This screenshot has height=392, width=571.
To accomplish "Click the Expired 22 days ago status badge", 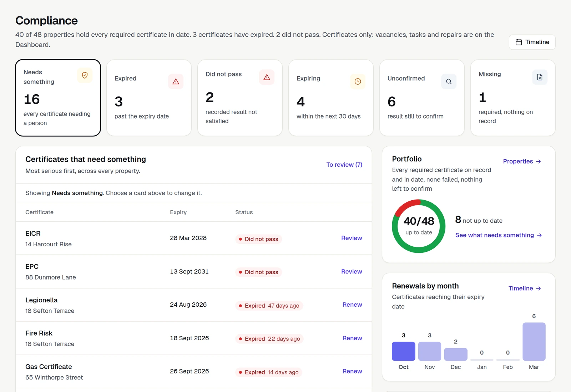I will [x=269, y=339].
